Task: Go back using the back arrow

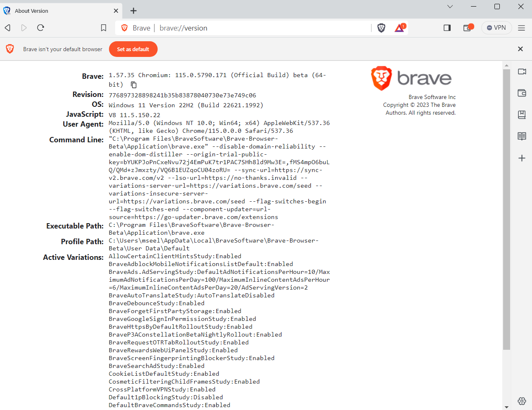Action: 7,28
